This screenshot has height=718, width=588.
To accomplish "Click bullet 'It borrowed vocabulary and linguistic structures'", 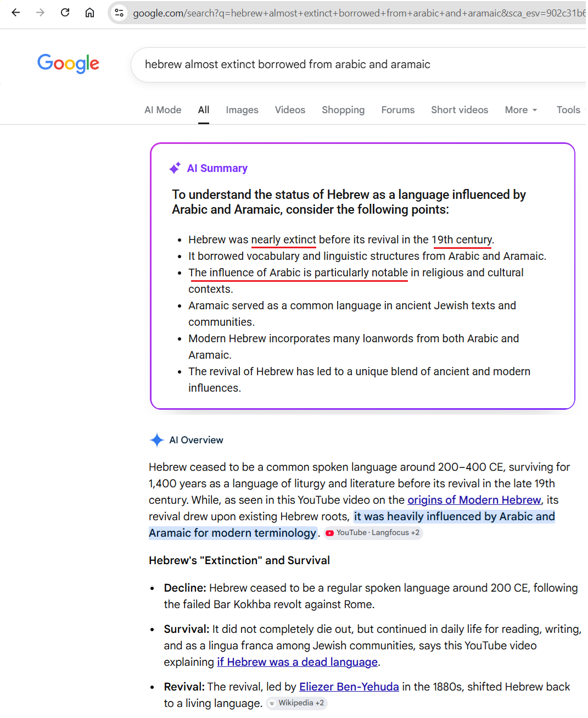I will pyautogui.click(x=367, y=256).
